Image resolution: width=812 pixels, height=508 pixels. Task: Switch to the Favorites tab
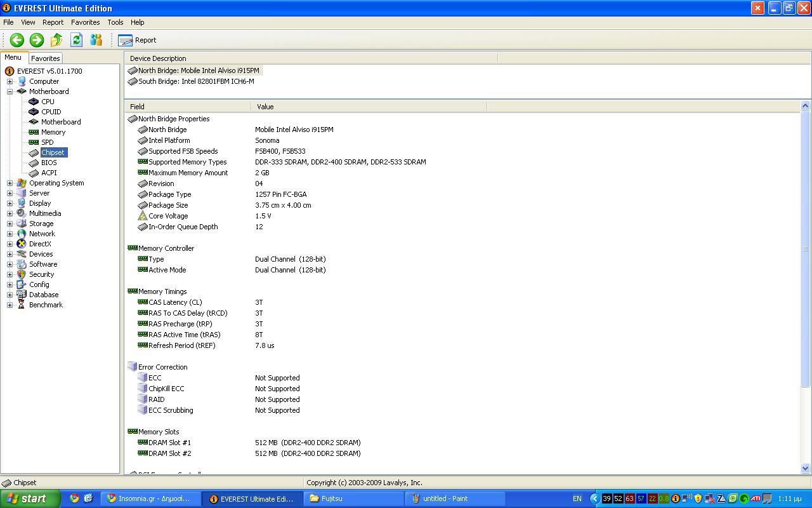pyautogui.click(x=46, y=58)
